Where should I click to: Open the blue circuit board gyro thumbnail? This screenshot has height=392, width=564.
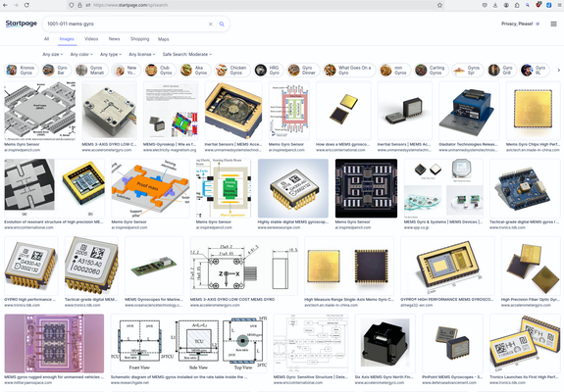click(x=525, y=188)
